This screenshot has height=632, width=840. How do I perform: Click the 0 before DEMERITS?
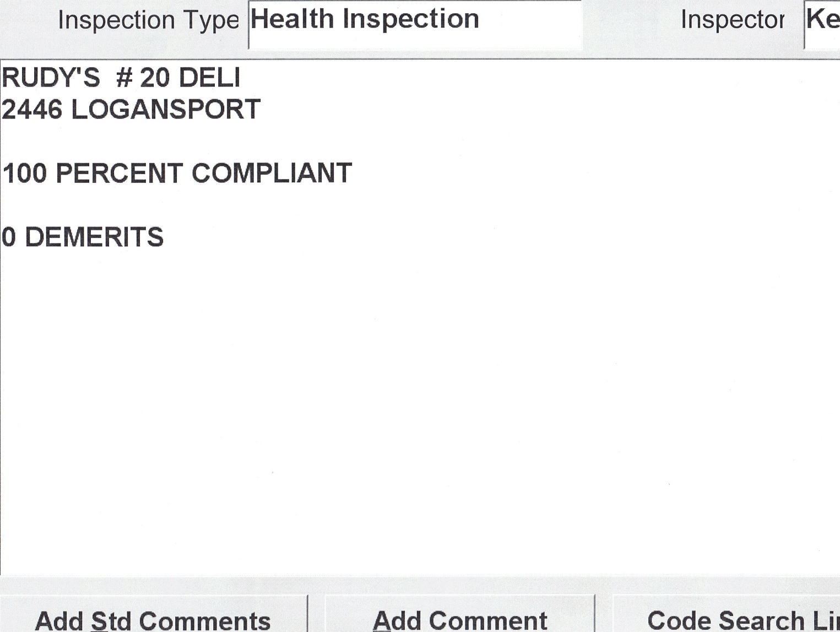tap(9, 238)
